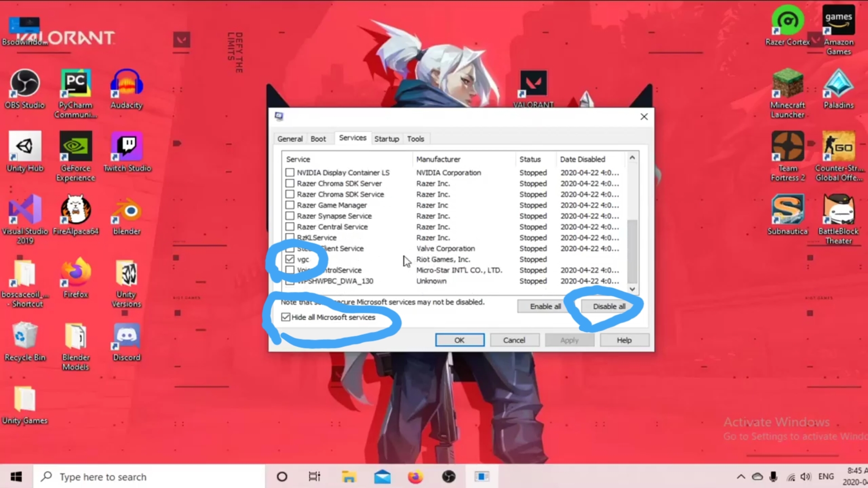Open Twitch Studio desktop icon
The height and width of the screenshot is (488, 868).
click(127, 152)
